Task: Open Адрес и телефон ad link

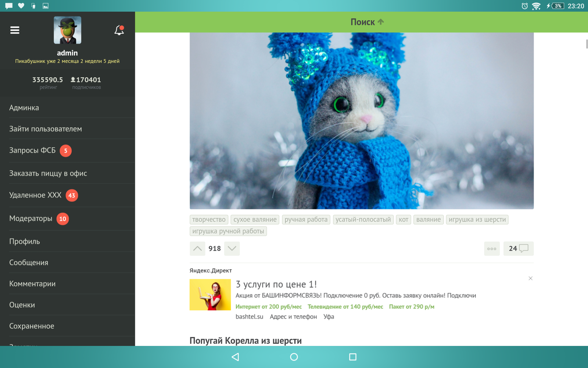Action: [293, 316]
